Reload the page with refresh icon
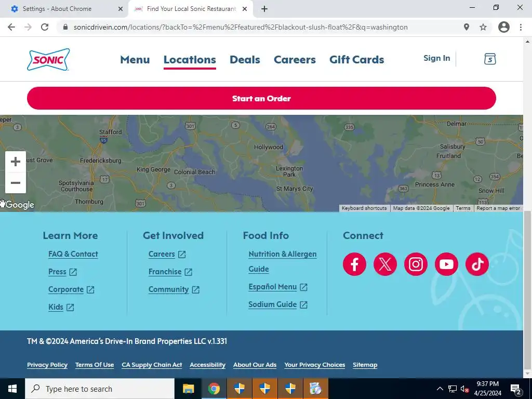The width and height of the screenshot is (532, 399). (x=45, y=27)
